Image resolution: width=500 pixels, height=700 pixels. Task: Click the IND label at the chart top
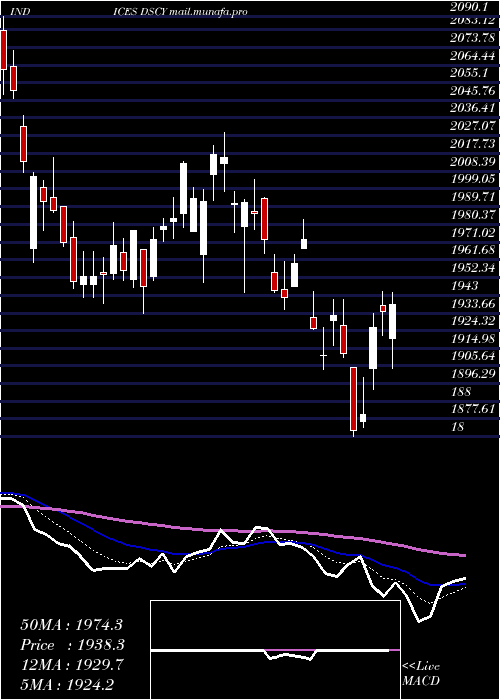coord(20,12)
